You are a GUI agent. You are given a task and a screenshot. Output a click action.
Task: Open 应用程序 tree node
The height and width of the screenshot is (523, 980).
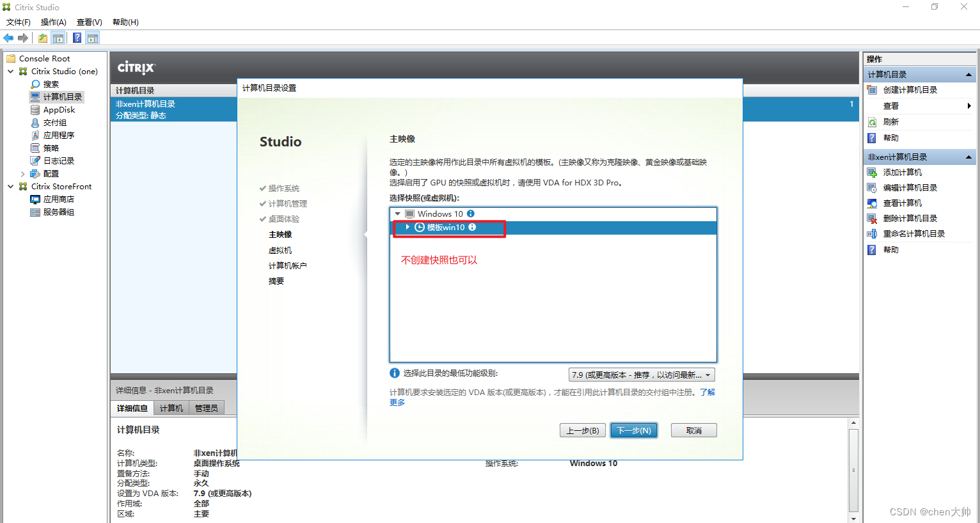(x=58, y=135)
